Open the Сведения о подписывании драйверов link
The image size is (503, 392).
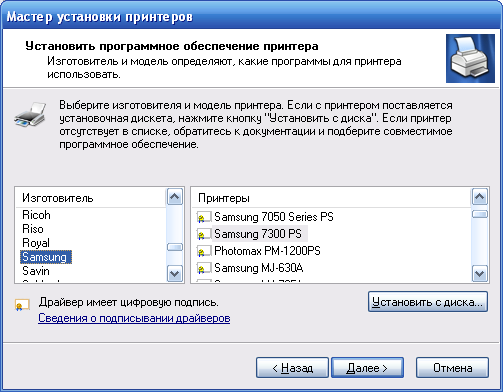134,318
